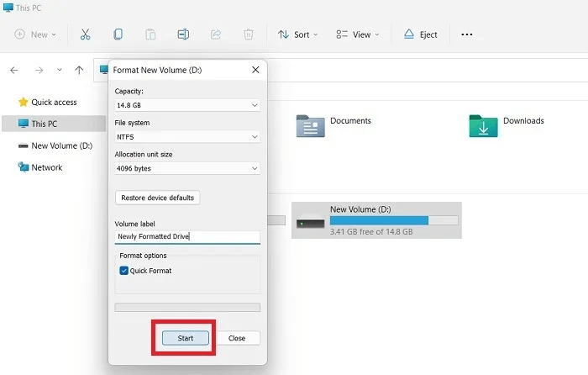Open the Documents folder icon
The image size is (588, 375).
click(x=311, y=124)
